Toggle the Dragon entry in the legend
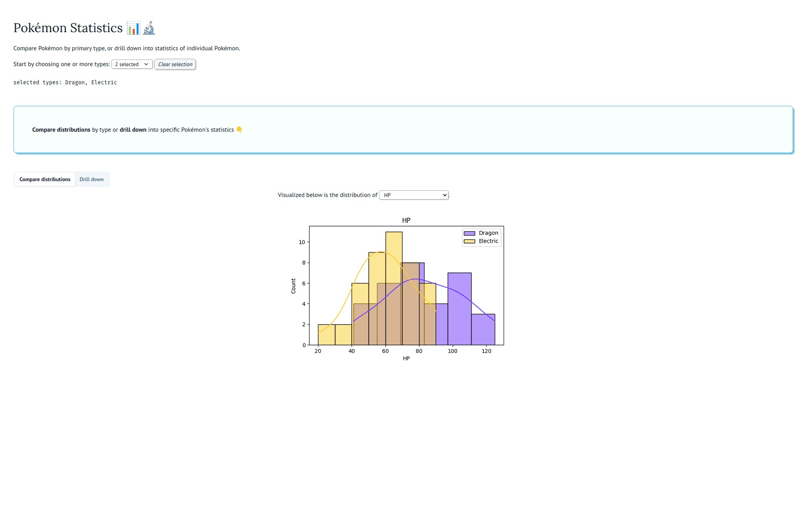This screenshot has height=514, width=812. pyautogui.click(x=488, y=233)
